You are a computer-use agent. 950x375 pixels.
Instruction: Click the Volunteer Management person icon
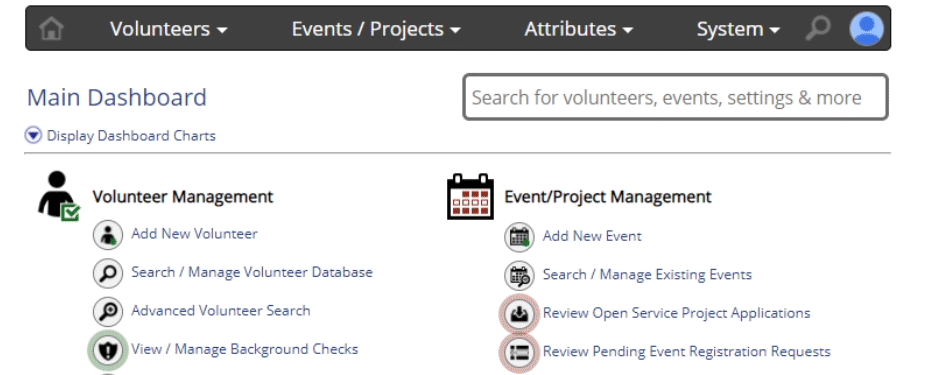click(x=59, y=196)
